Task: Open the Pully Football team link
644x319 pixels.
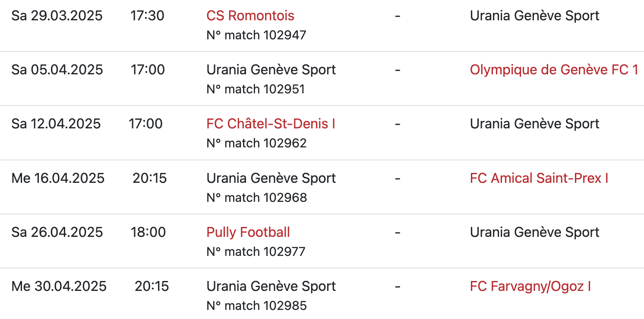Action: tap(248, 232)
